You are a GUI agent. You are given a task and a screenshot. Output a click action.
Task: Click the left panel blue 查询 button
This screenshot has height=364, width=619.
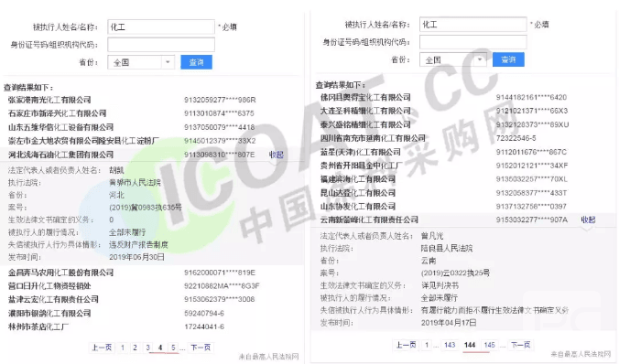(196, 62)
